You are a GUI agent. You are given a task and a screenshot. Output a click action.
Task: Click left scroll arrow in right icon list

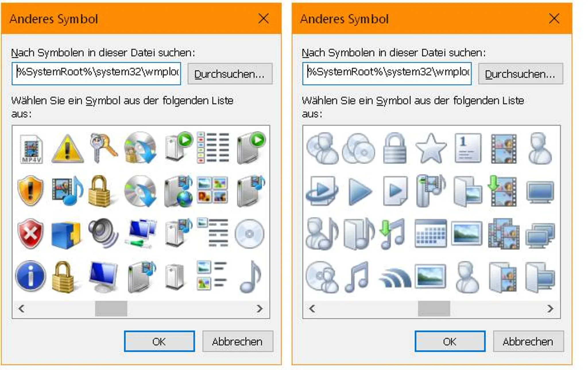pos(312,309)
